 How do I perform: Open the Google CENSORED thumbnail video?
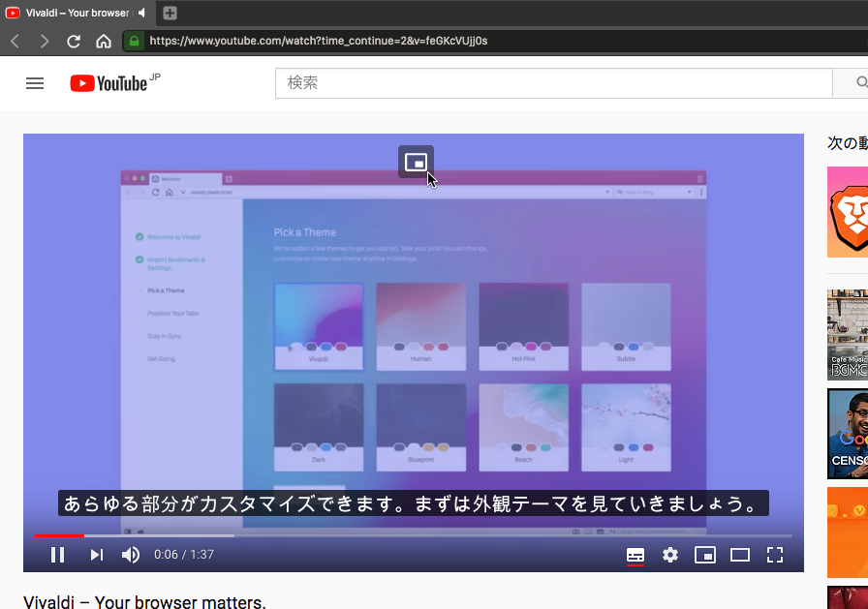848,434
